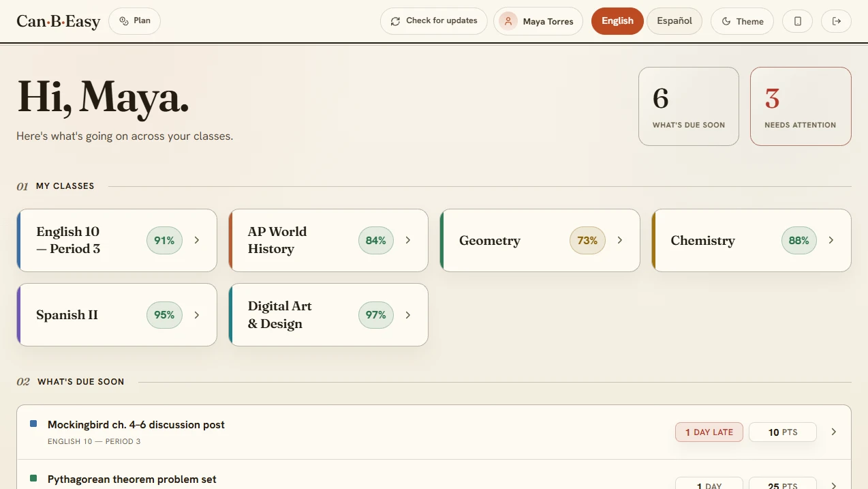Click the 84% grade badge
Image resolution: width=868 pixels, height=489 pixels.
coord(375,240)
